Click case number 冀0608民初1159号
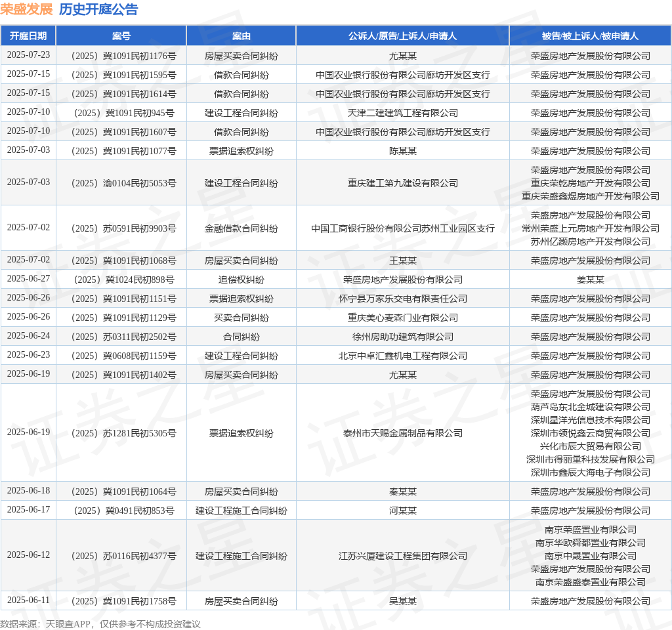The width and height of the screenshot is (672, 630). [139, 356]
